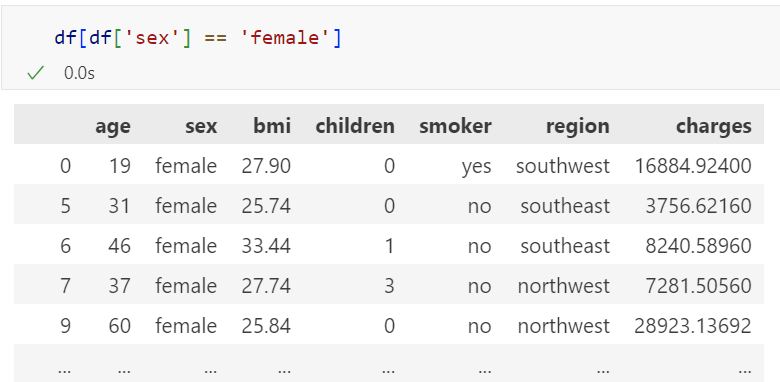Select the charges column header
Screen dimensions: 780x382
pos(714,126)
